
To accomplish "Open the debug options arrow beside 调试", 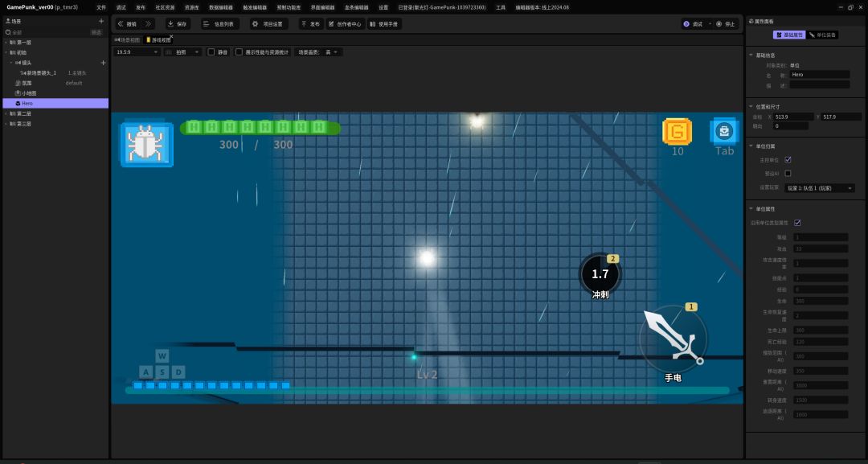I will point(710,24).
